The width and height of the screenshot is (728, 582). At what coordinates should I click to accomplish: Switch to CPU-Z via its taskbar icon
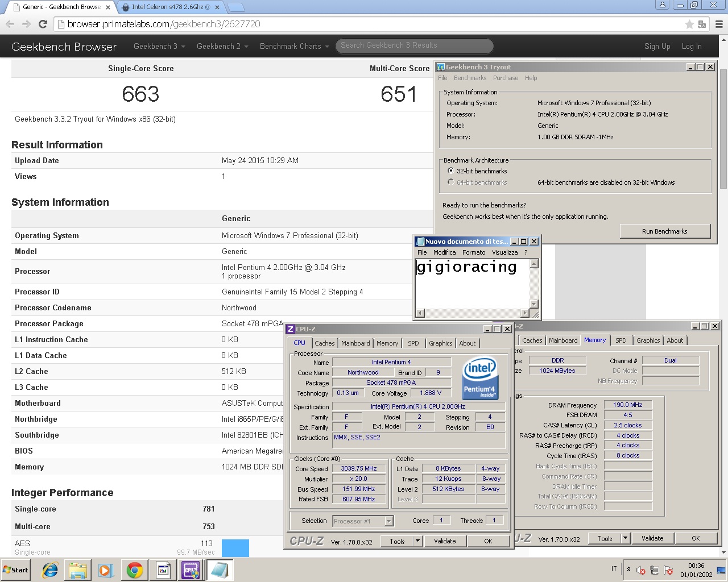pos(191,570)
